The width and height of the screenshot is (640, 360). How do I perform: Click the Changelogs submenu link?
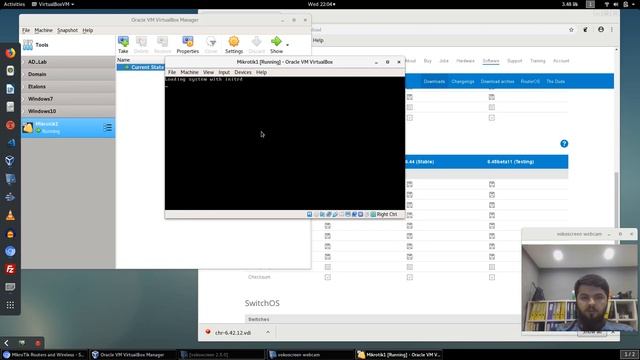[463, 82]
